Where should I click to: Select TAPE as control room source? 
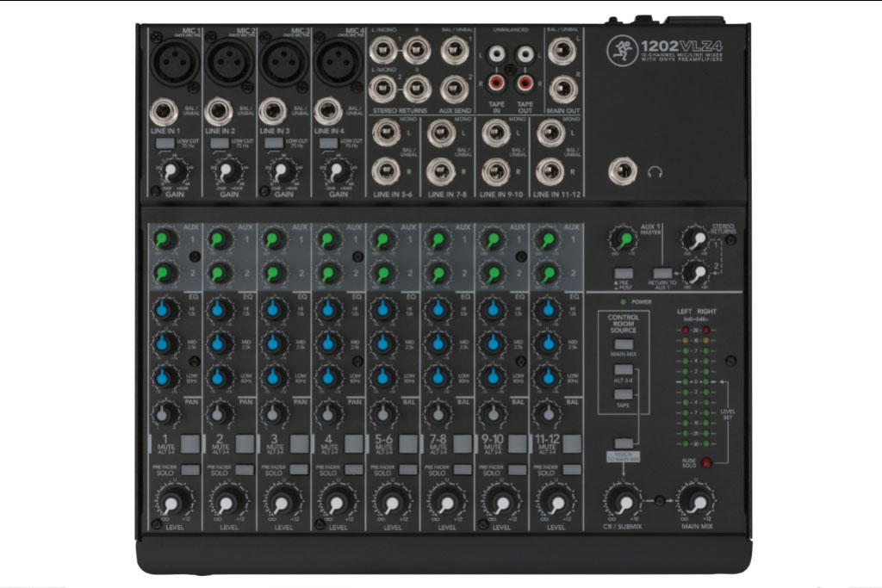click(624, 393)
